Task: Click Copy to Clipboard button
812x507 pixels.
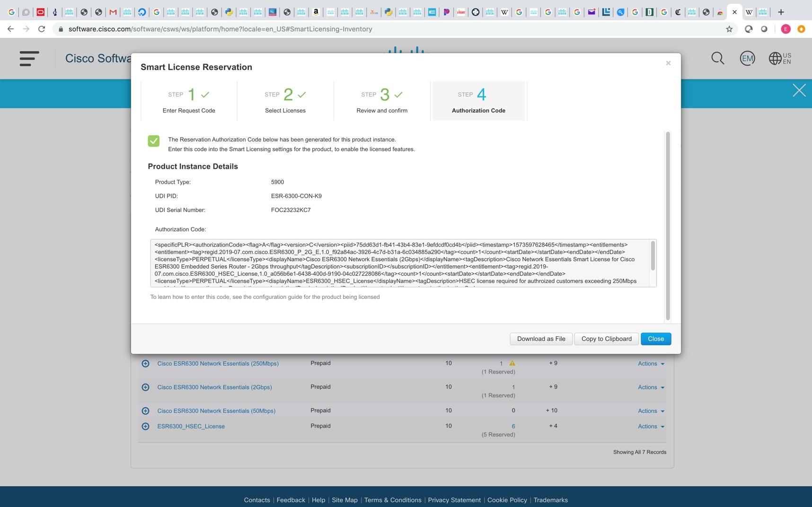Action: (x=606, y=339)
